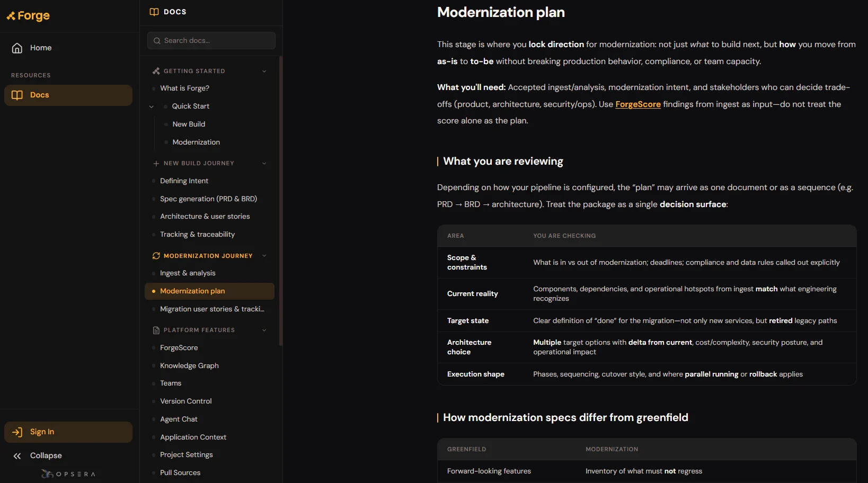
Task: Click the Platform Features document icon
Action: pyautogui.click(x=156, y=330)
